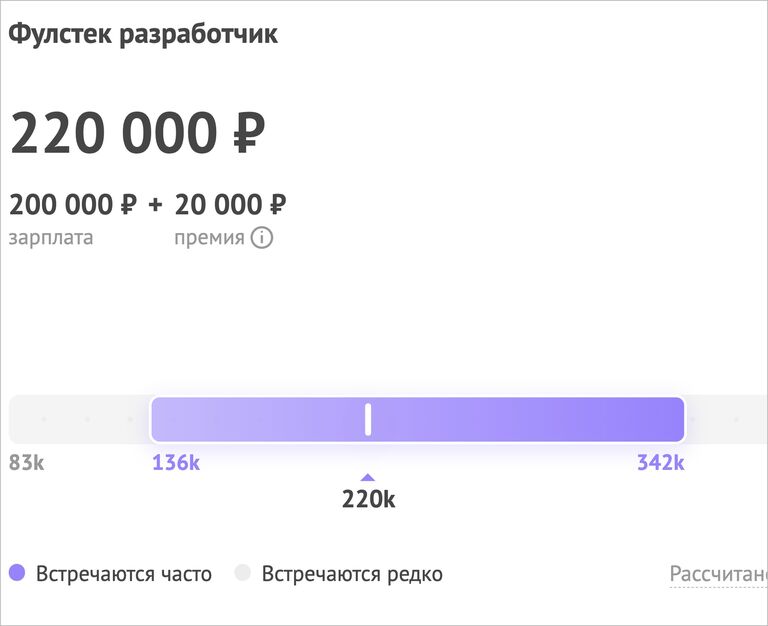768x626 pixels.
Task: Click the gray rare-range section right of bar
Action: click(726, 419)
